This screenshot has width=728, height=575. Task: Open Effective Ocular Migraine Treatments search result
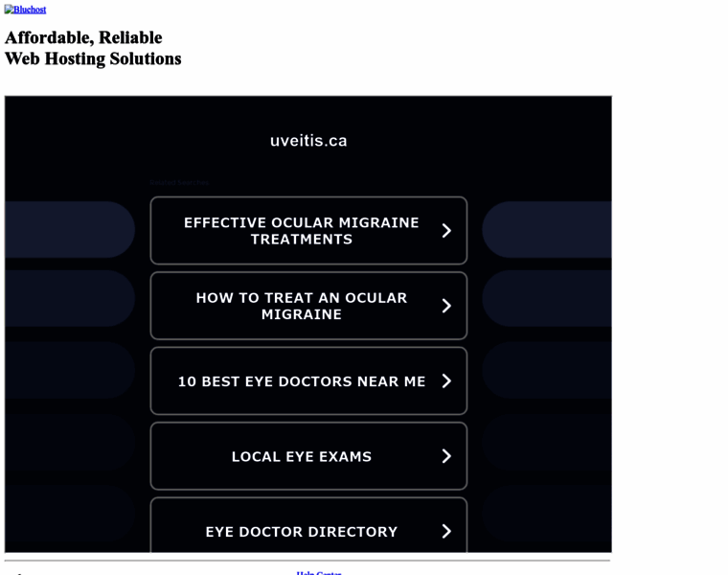pos(301,231)
